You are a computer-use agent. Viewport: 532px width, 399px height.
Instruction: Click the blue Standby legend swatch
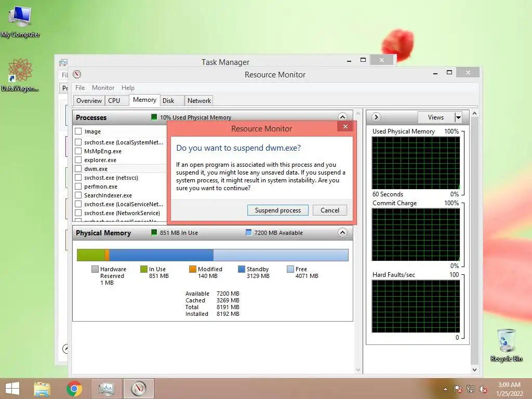tap(242, 269)
